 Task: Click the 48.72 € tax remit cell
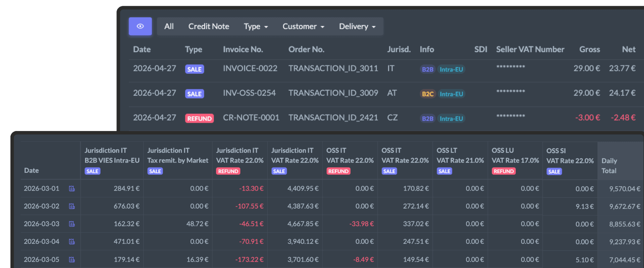[x=198, y=224]
